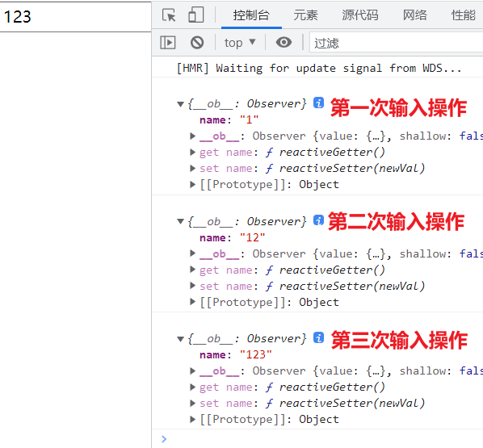Expand get name reactiveGetter in first log
This screenshot has width=483, height=448.
(x=192, y=152)
